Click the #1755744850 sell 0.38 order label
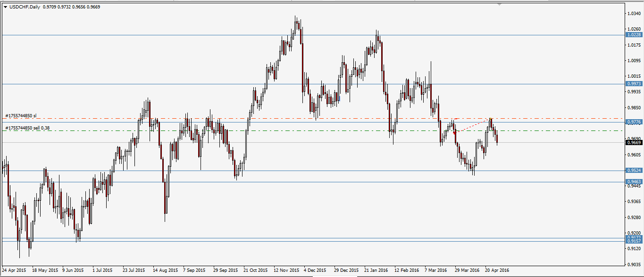The height and width of the screenshot is (277, 644). point(27,128)
